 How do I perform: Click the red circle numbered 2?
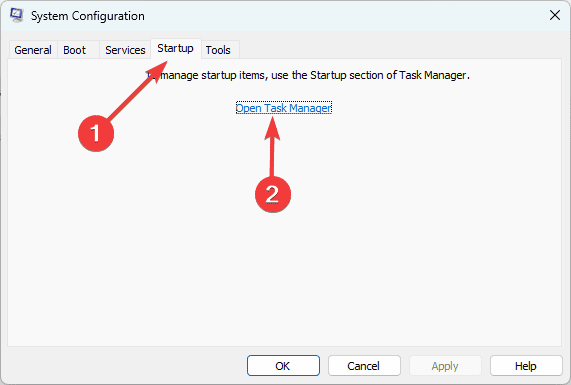273,194
